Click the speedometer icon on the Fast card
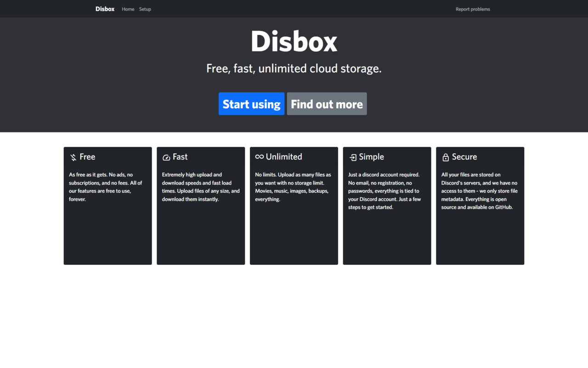 166,157
